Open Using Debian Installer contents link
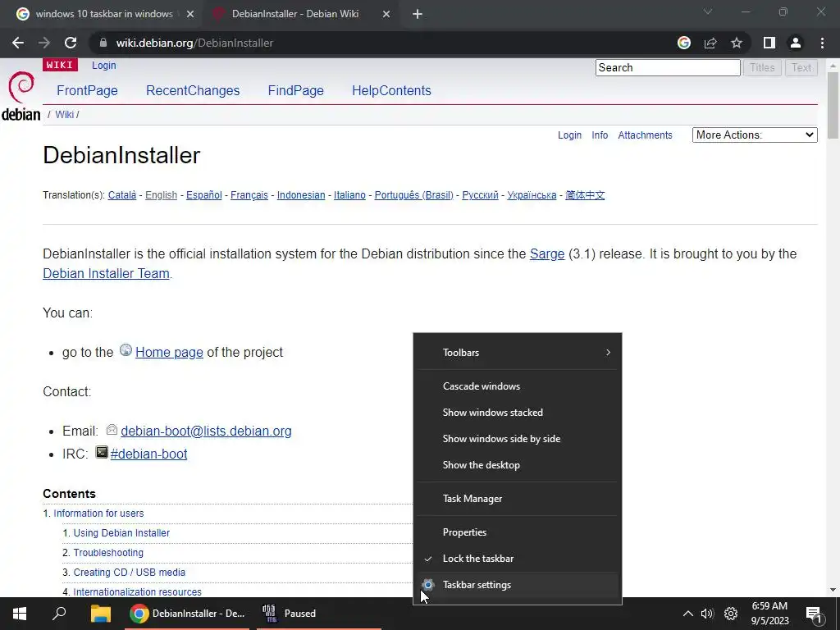Screen dimensions: 840x630 point(121,533)
